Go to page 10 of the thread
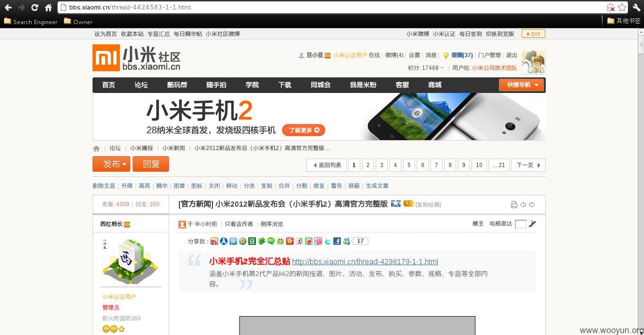 pyautogui.click(x=479, y=165)
